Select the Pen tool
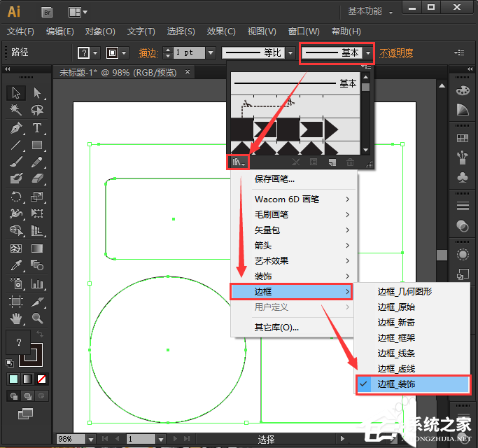478x448 pixels. [x=16, y=128]
